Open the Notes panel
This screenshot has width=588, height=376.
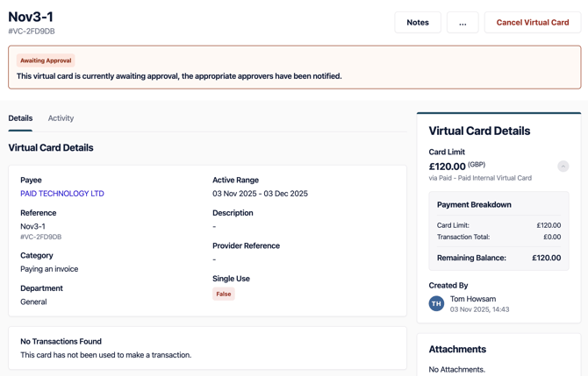coord(418,22)
